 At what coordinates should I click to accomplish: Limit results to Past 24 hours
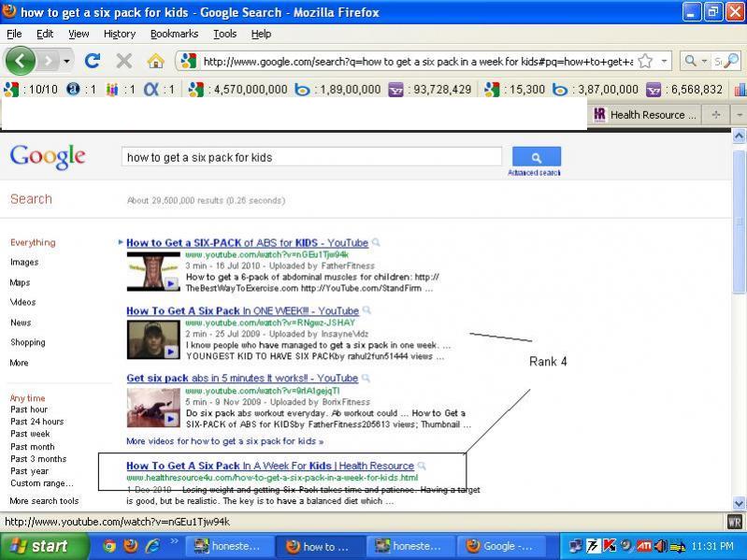click(37, 422)
